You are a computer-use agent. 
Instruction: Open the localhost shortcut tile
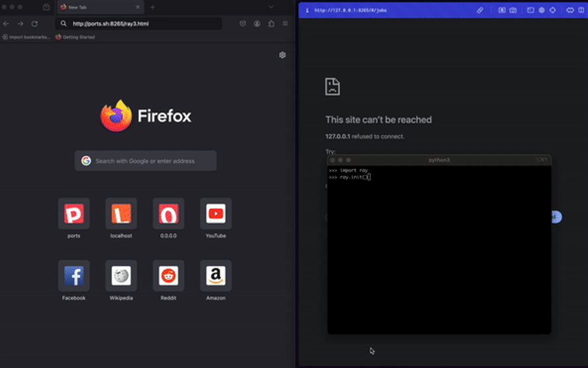pos(121,213)
